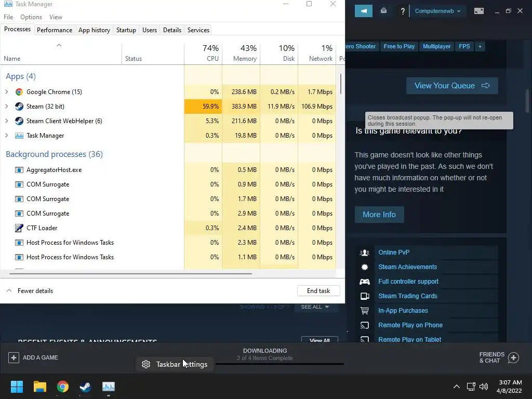Open clock showing 3:07 AM 4/8/2022
Viewport: 532px width, 399px height.
[x=509, y=387]
